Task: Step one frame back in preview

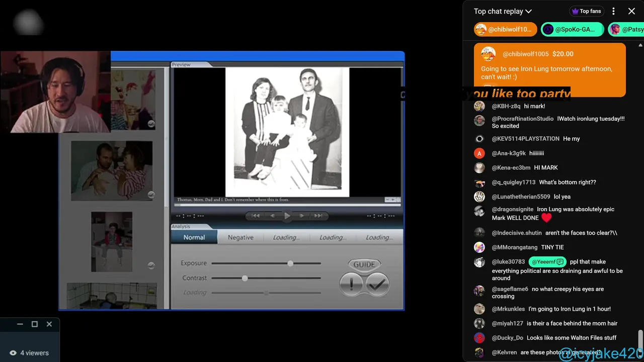Action: (272, 216)
